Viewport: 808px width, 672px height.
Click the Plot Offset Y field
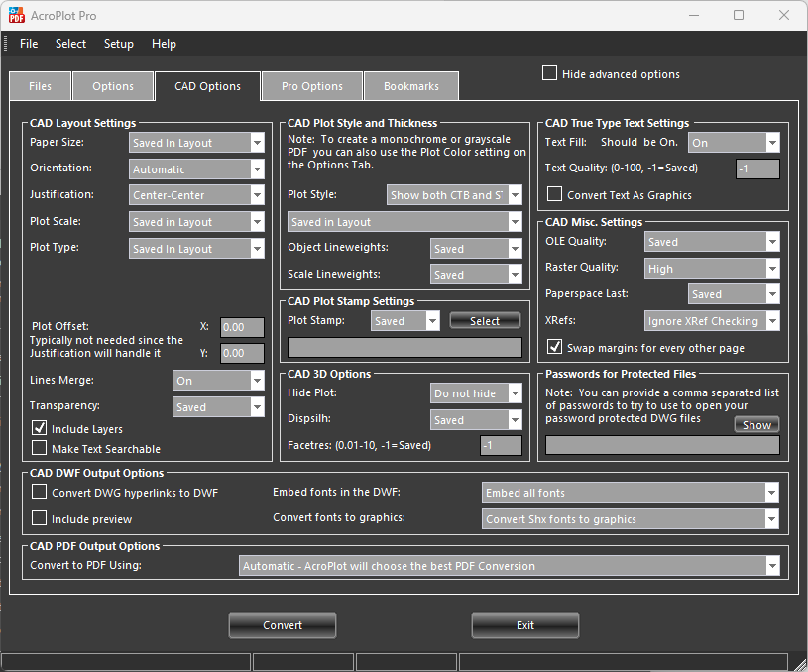[242, 353]
